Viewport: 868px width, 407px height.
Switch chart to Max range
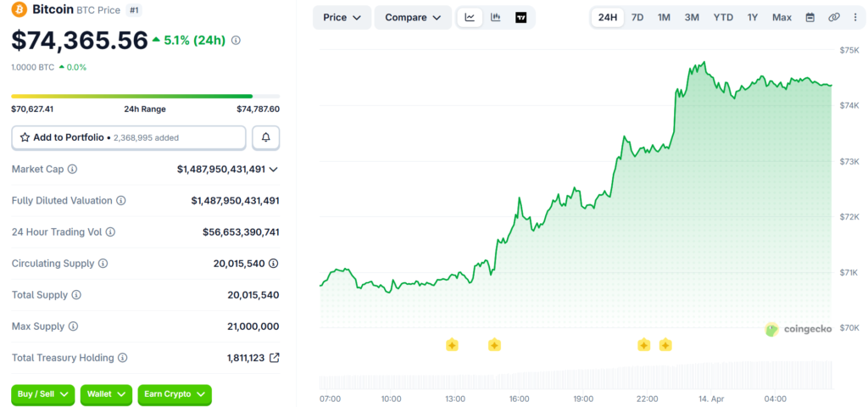782,18
